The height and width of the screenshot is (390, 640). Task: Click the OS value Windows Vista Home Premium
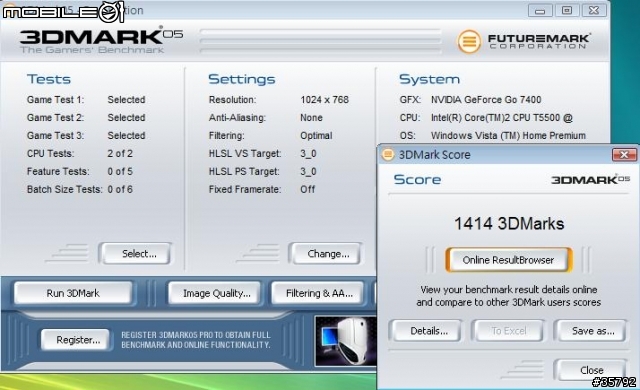pyautogui.click(x=508, y=135)
